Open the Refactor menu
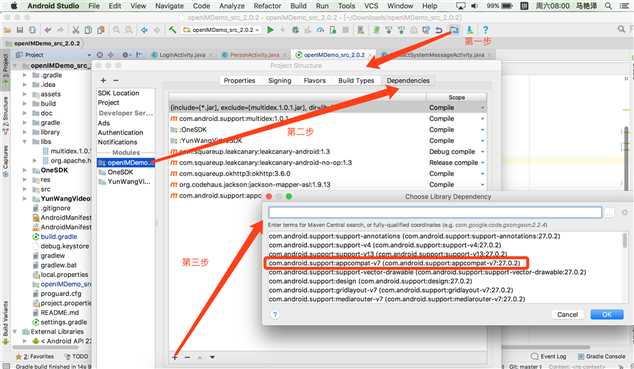 (x=267, y=6)
